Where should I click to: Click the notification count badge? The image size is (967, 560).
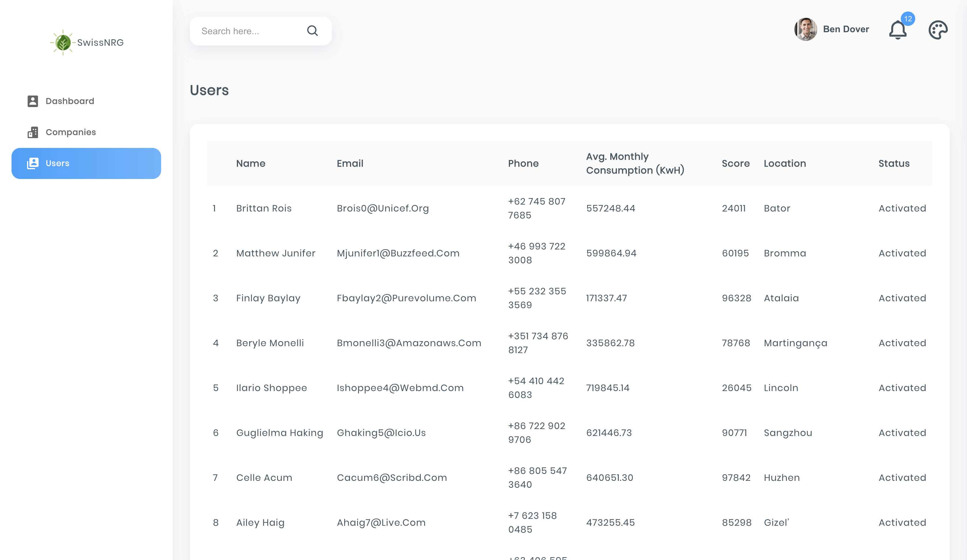(907, 19)
